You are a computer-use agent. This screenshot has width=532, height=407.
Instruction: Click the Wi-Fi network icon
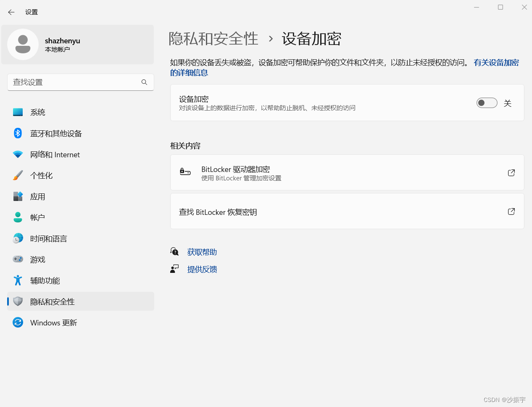(x=18, y=154)
